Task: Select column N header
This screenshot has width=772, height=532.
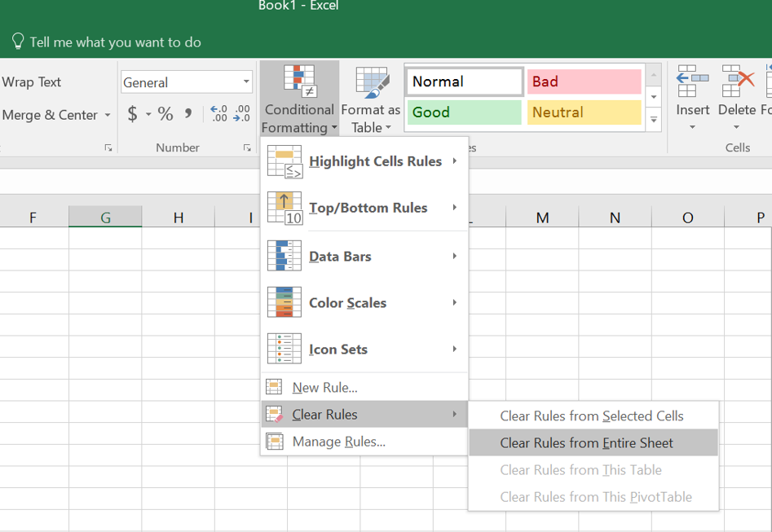Action: point(615,217)
